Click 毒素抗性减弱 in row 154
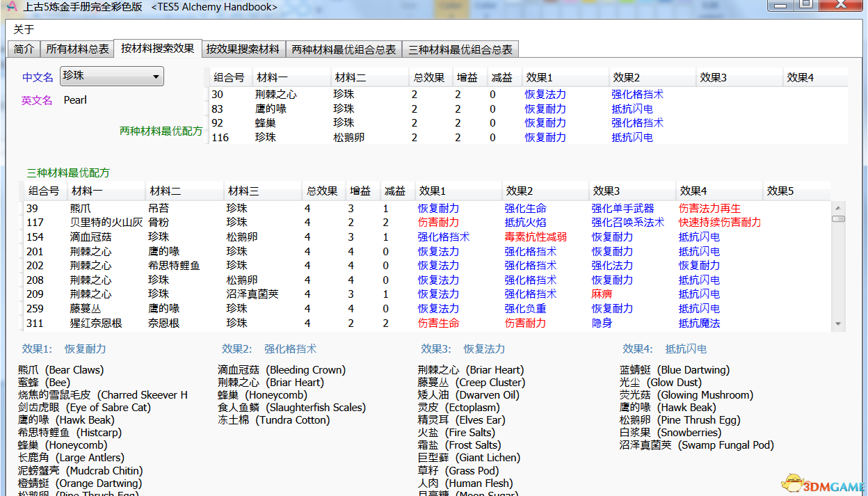The height and width of the screenshot is (496, 868). [x=536, y=237]
